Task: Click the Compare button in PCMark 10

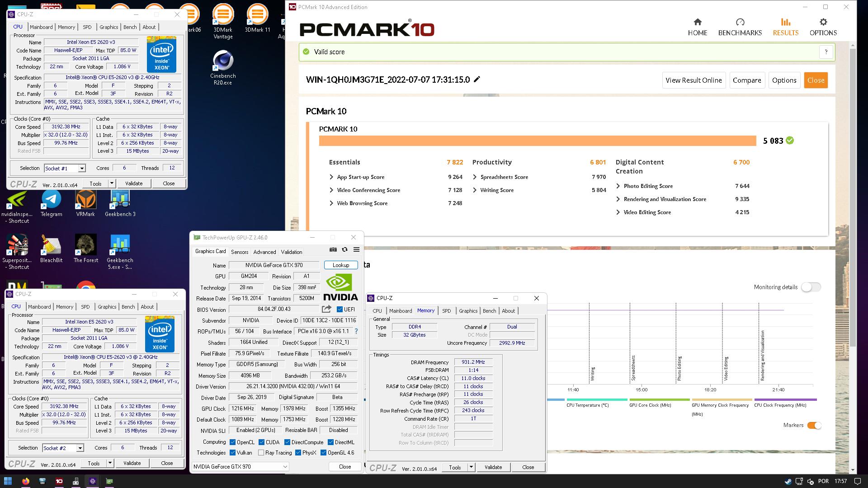Action: click(746, 80)
